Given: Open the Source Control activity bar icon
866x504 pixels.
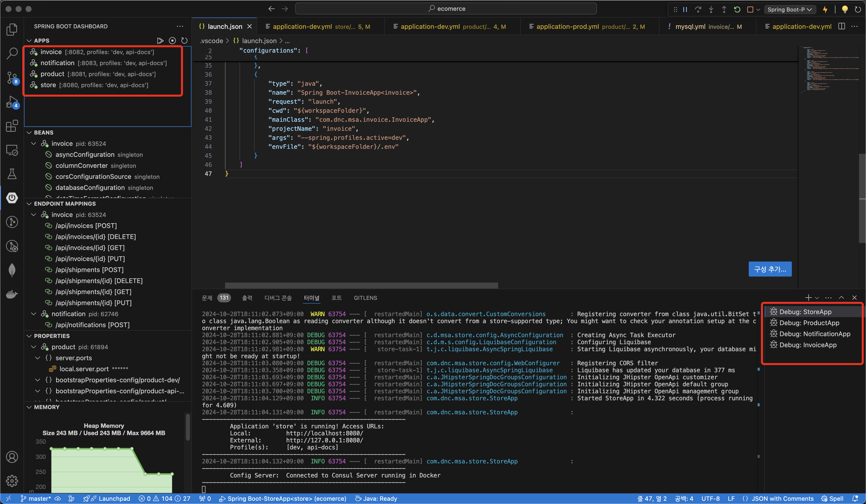Looking at the screenshot, I should pos(12,78).
